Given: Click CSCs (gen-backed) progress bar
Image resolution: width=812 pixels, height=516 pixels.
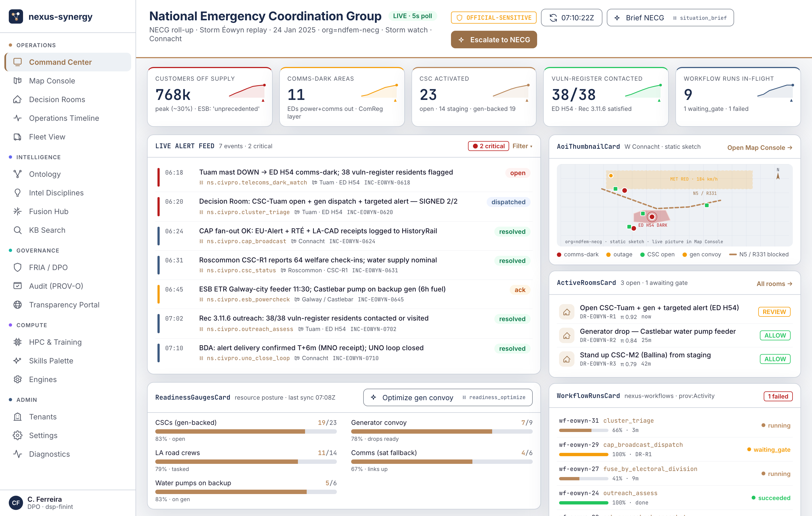Looking at the screenshot, I should [246, 431].
